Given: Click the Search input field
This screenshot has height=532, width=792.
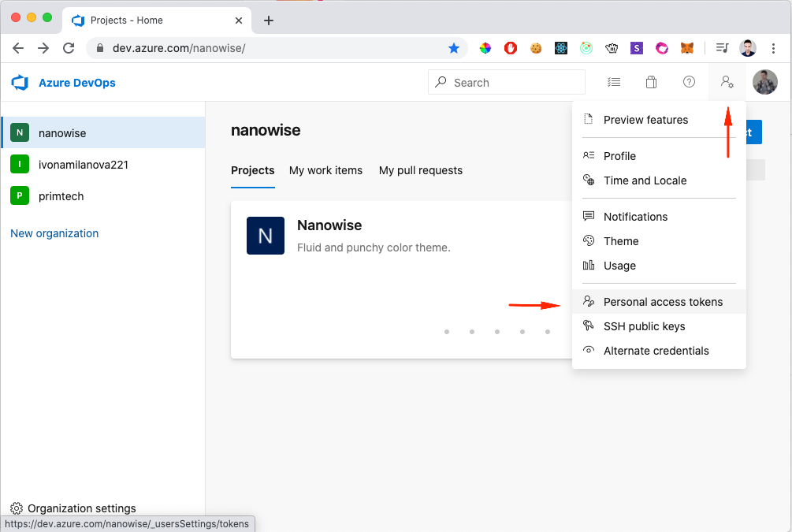Looking at the screenshot, I should (x=507, y=82).
